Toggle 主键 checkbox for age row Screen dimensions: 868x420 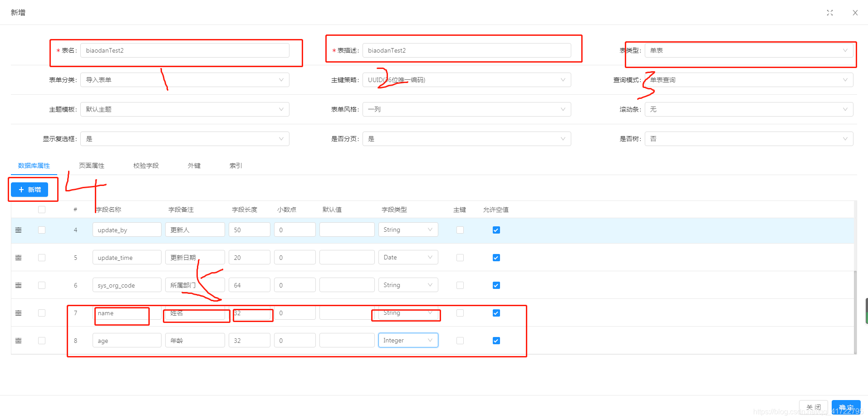click(x=460, y=341)
